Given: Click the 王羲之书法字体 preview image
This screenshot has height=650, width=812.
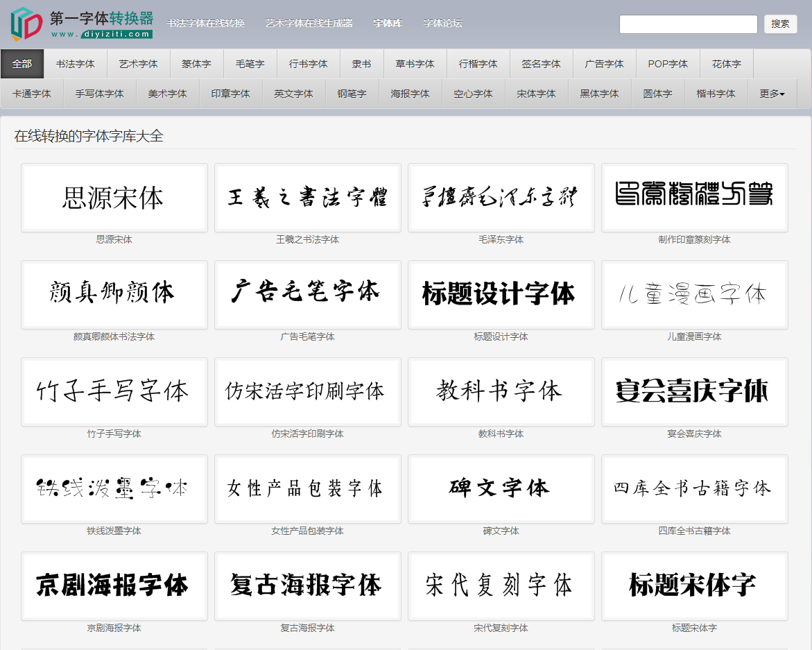Looking at the screenshot, I should coord(307,198).
